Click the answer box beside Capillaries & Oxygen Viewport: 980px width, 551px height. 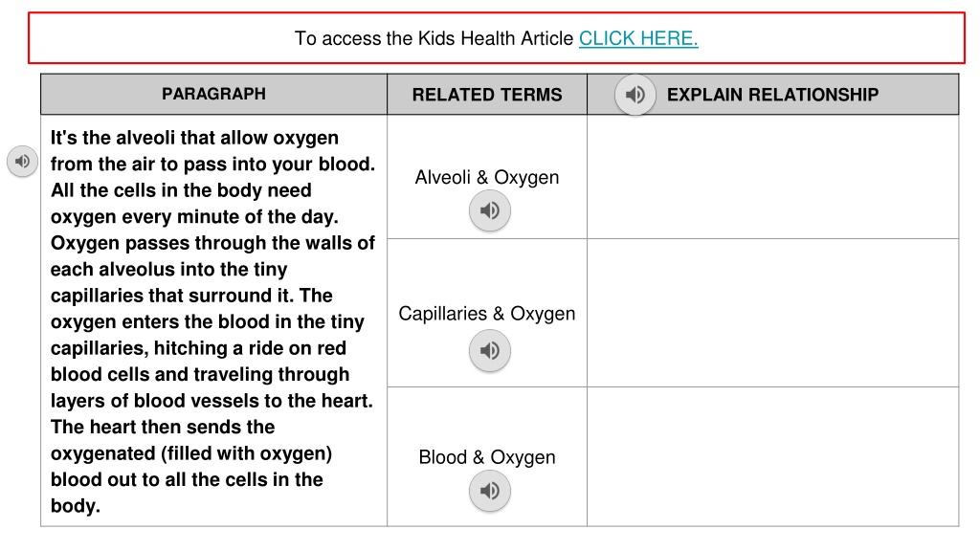coord(772,313)
